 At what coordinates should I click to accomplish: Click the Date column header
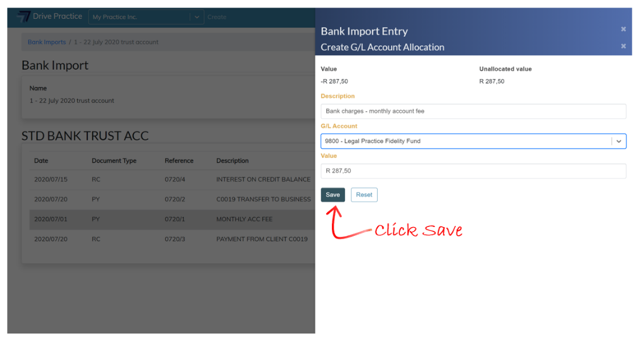41,160
